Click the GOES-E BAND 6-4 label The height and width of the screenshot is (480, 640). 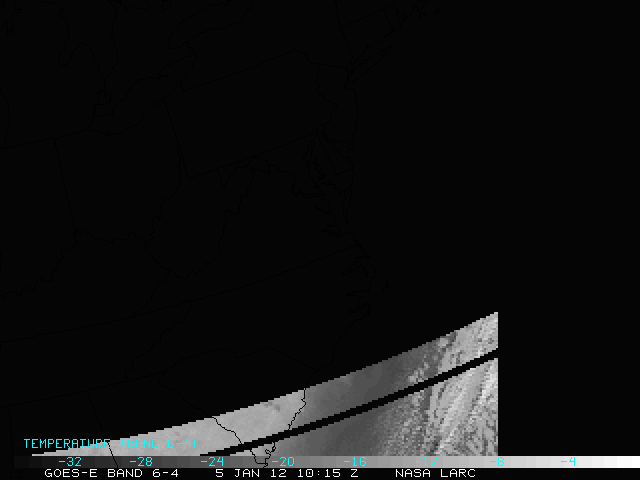click(112, 473)
